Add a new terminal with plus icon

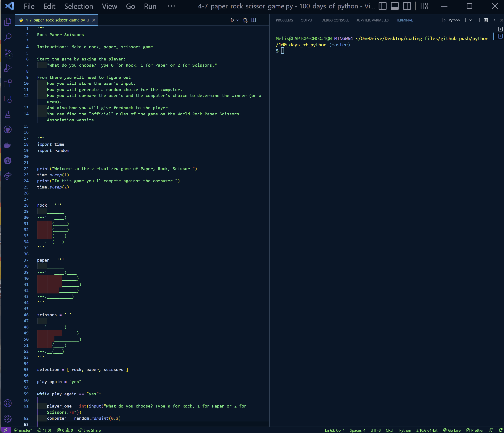465,20
